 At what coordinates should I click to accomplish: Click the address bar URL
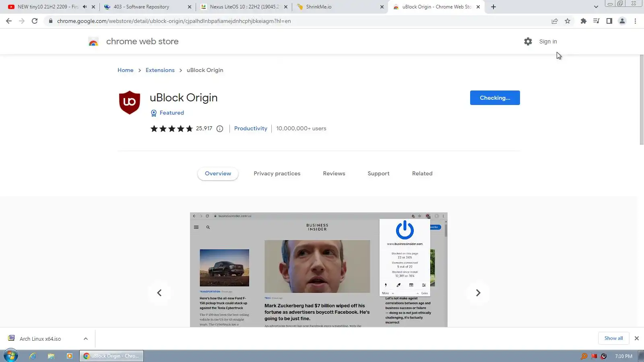[x=174, y=21]
